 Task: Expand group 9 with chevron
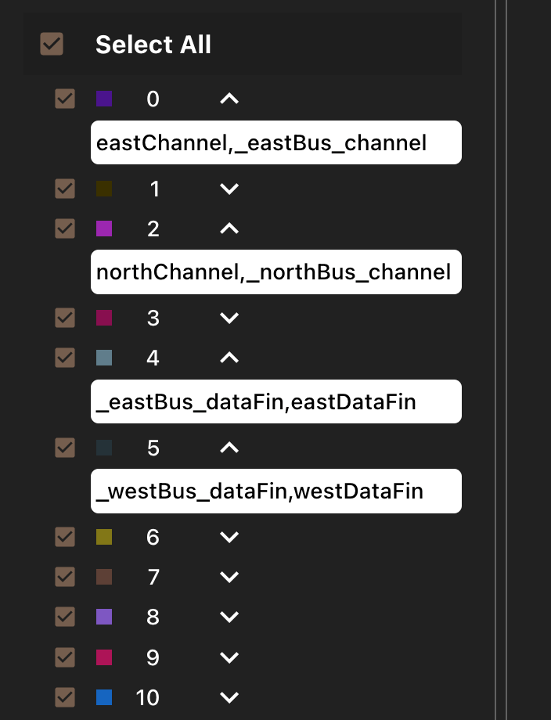click(x=229, y=658)
